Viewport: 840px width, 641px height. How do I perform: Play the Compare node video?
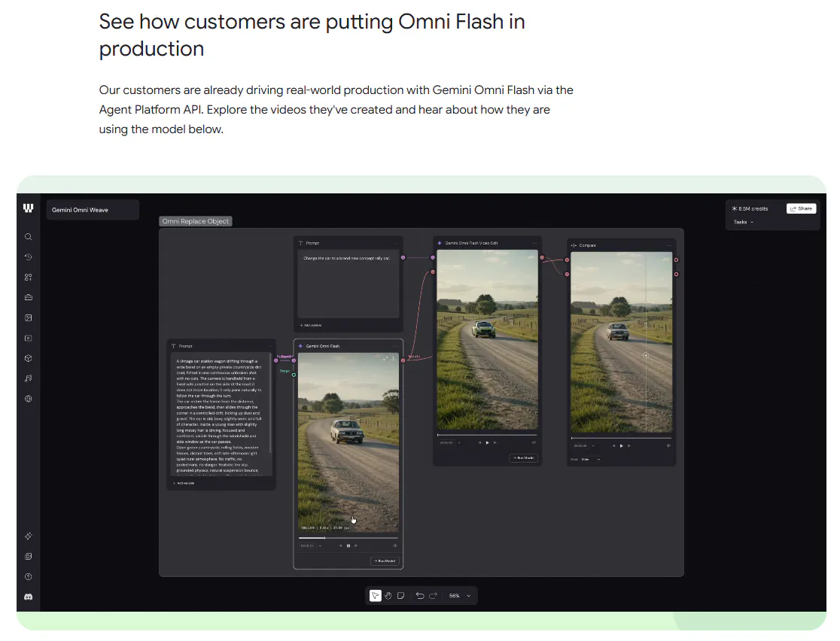pyautogui.click(x=622, y=445)
